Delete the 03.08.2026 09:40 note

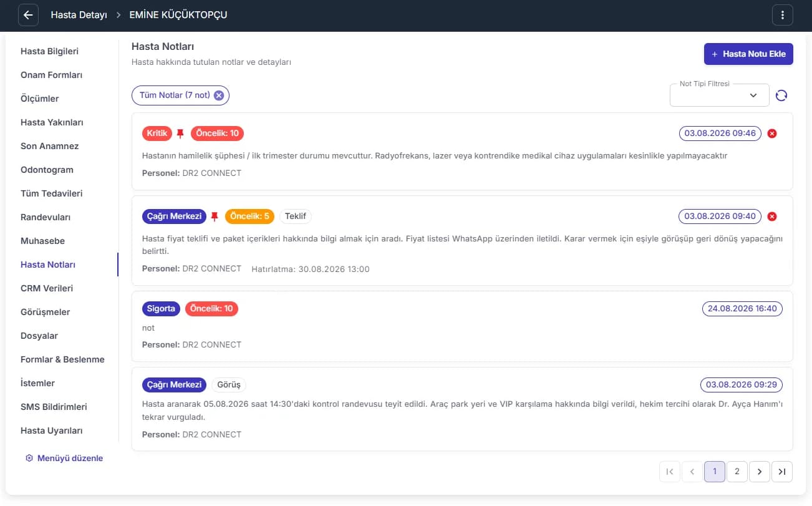[x=772, y=217]
